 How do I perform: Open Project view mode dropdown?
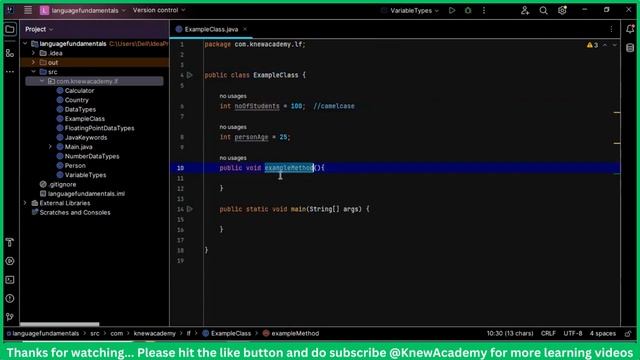click(x=39, y=29)
